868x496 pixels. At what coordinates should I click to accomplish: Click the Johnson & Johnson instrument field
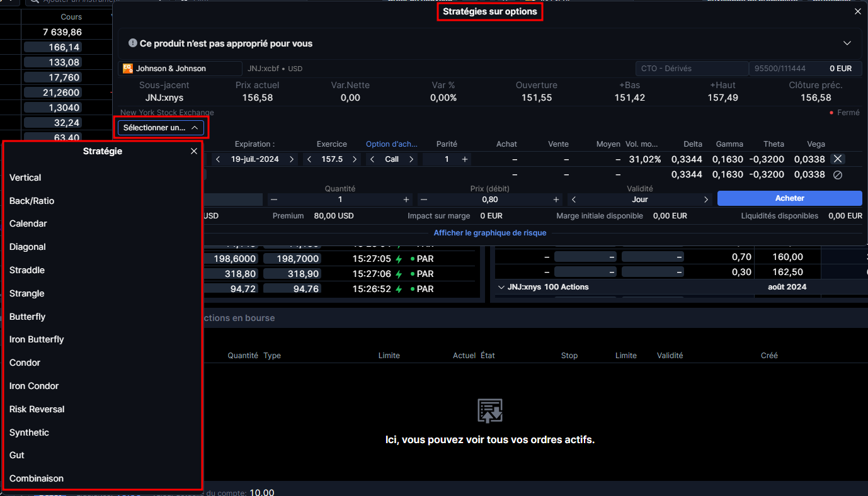180,69
